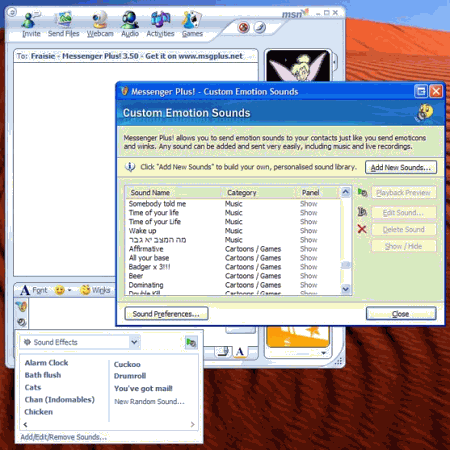The height and width of the screenshot is (450, 450).
Task: Open the Winks smiley button
Action: coord(95,290)
